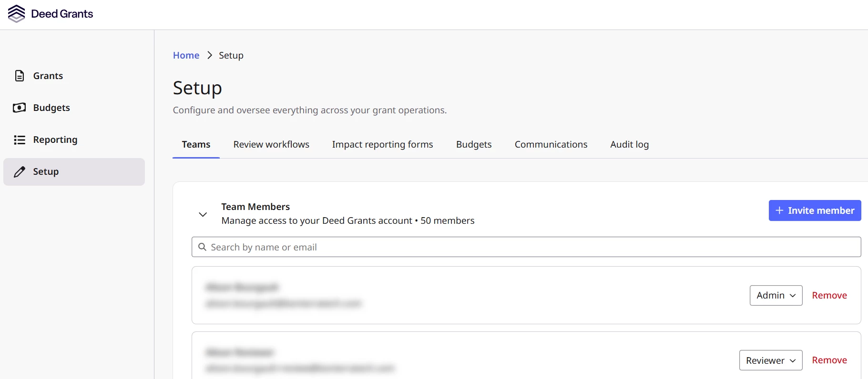Viewport: 868px width, 379px height.
Task: Remove the Reviewer team member
Action: [829, 360]
